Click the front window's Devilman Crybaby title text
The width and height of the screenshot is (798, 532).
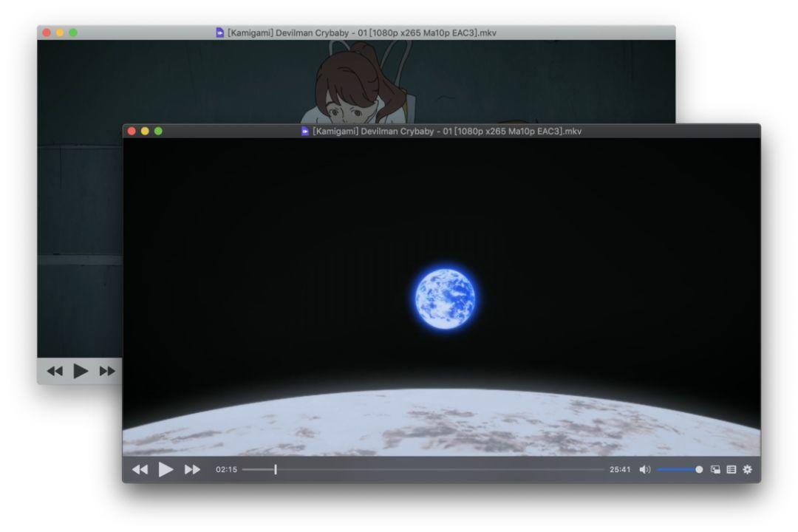447,131
